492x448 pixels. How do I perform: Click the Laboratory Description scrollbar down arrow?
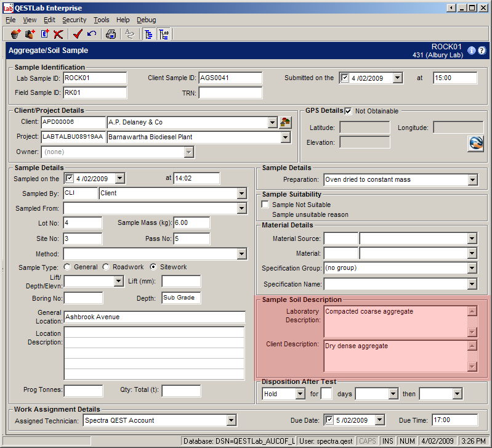[472, 333]
